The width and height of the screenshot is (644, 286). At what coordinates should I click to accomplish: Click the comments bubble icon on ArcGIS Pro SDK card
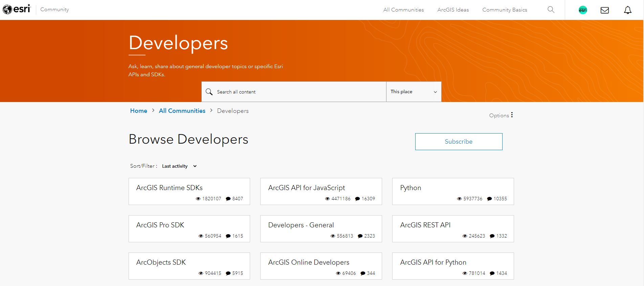[228, 236]
